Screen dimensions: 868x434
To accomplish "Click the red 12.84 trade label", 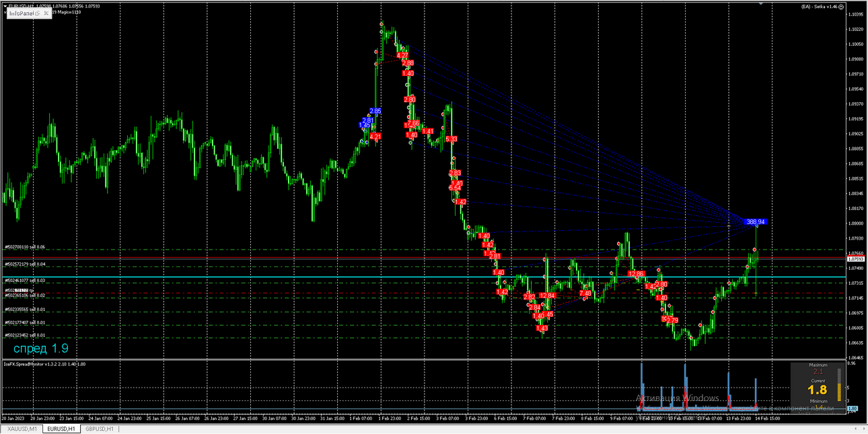I will click(x=547, y=295).
